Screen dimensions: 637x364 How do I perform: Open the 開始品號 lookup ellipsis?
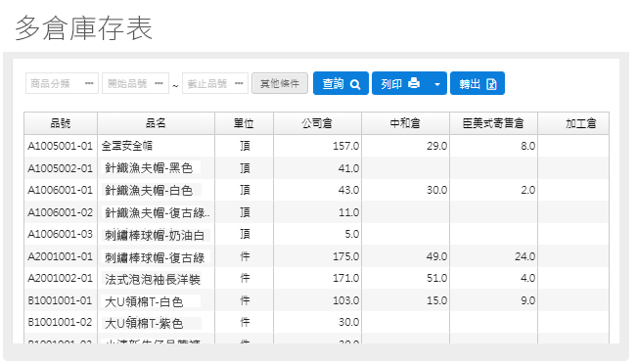pos(159,83)
